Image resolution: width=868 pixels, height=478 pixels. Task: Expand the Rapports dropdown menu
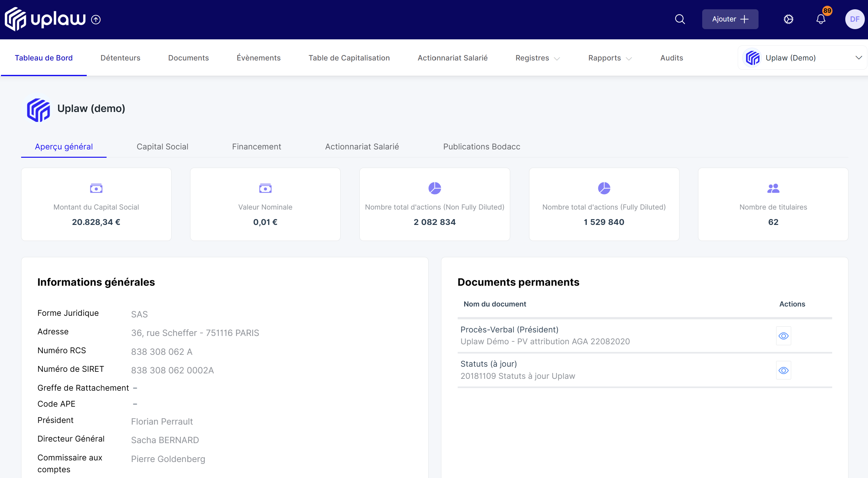point(610,58)
